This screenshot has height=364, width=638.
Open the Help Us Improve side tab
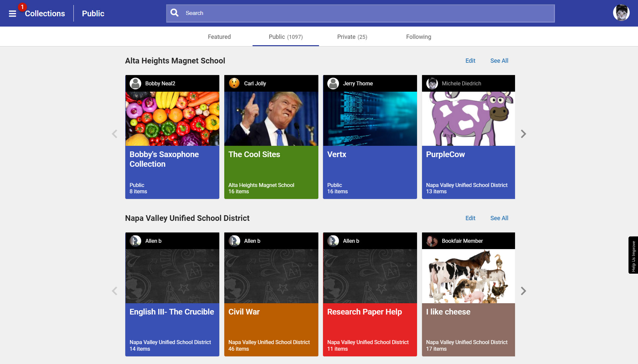coord(633,255)
